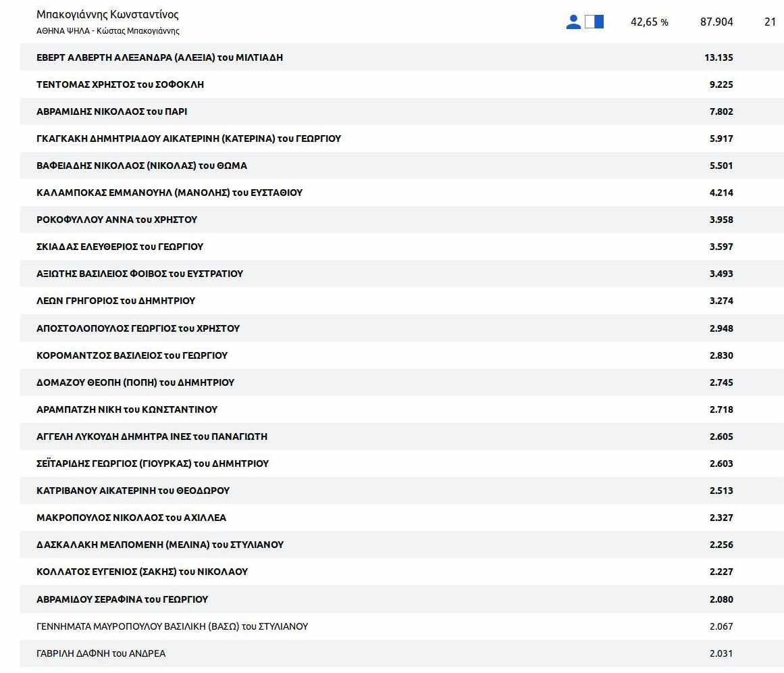Click the blue person icon beside Μπακογιάννης
This screenshot has height=673, width=784.
(573, 22)
